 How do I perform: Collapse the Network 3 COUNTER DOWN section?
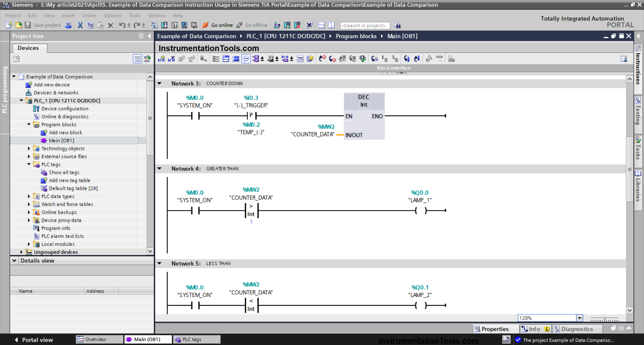coord(159,83)
